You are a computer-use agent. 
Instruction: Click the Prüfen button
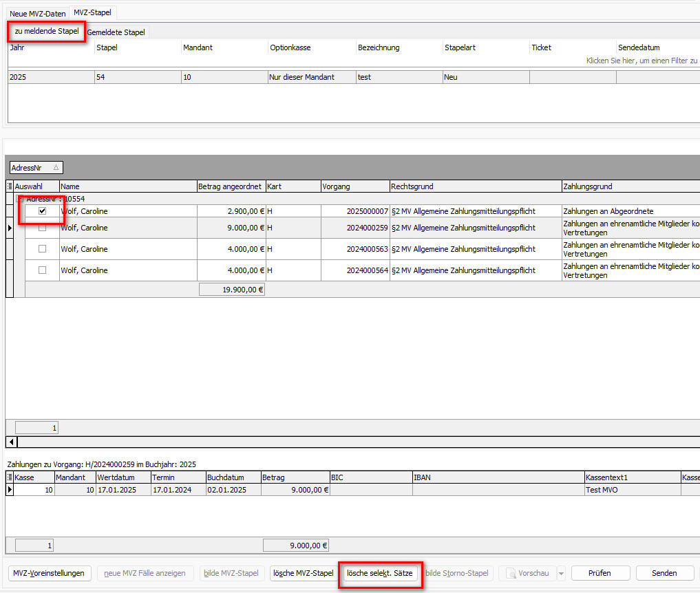click(x=600, y=573)
